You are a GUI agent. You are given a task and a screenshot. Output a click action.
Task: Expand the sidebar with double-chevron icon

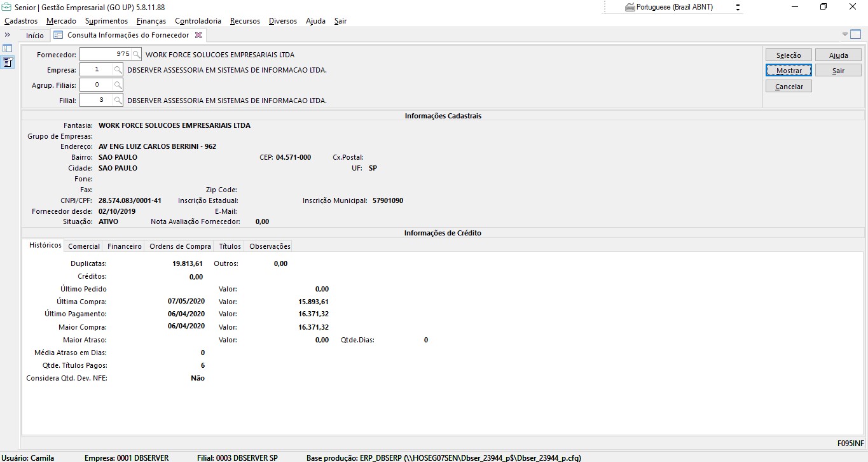[x=8, y=35]
